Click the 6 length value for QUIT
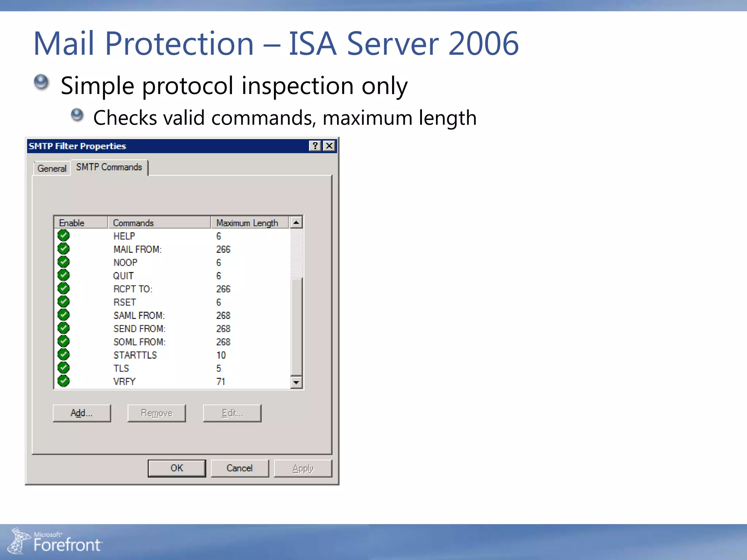 tap(218, 276)
